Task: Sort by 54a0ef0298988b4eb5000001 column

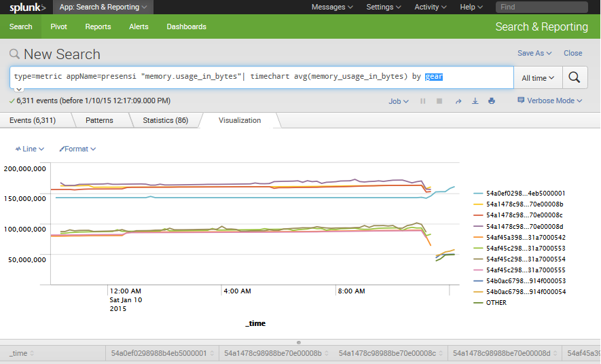Action: (162, 353)
